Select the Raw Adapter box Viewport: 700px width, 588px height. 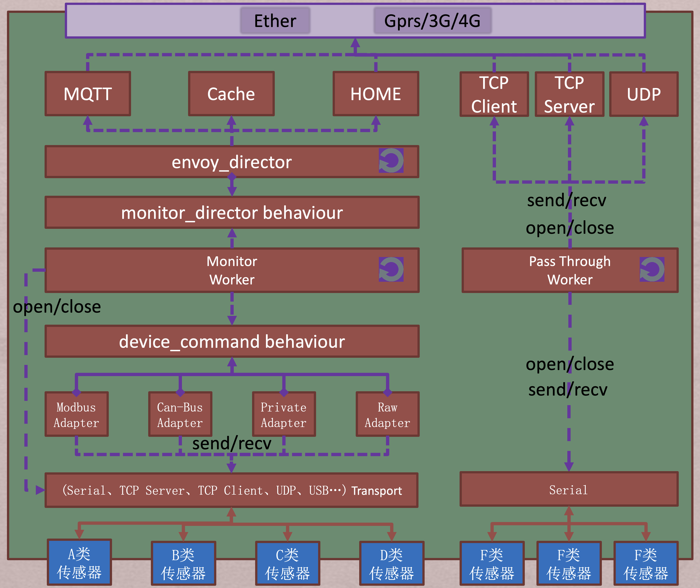(388, 414)
